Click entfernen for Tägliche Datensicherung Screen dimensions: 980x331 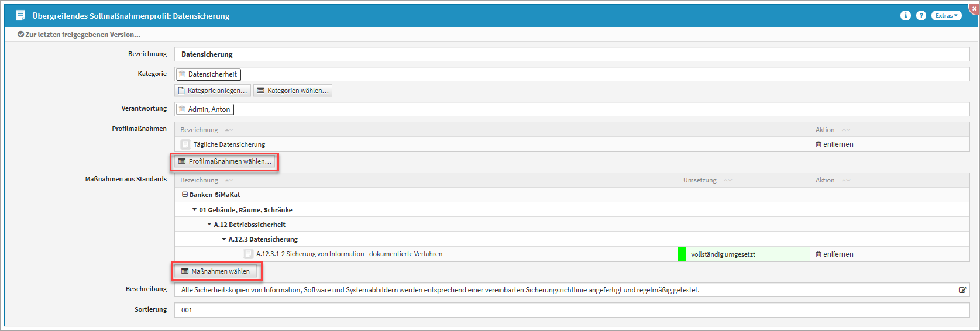click(x=834, y=144)
